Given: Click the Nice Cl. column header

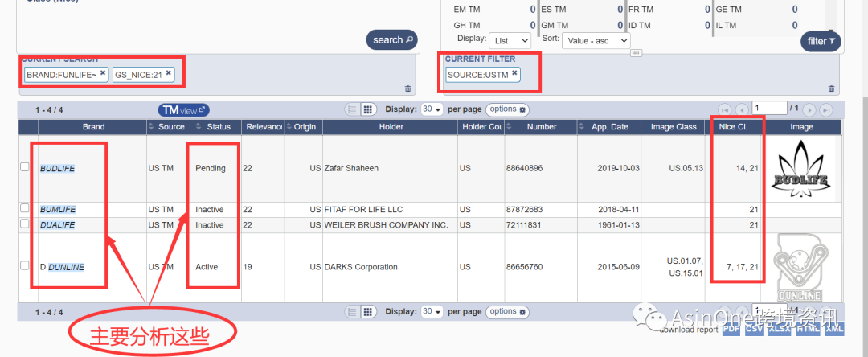Looking at the screenshot, I should coord(734,127).
